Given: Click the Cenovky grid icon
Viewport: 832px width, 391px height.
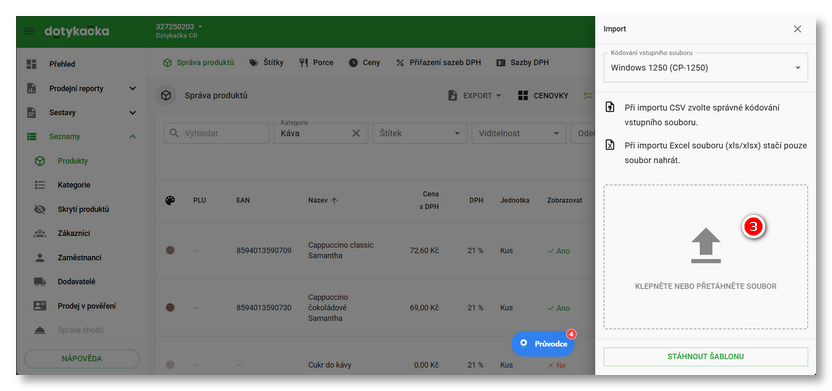Looking at the screenshot, I should 523,95.
